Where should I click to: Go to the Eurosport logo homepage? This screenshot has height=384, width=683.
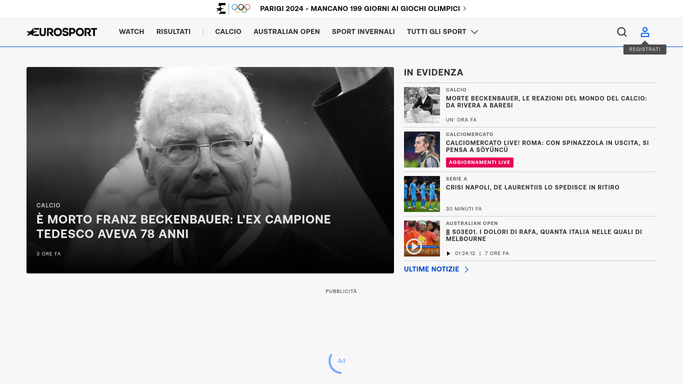pyautogui.click(x=62, y=32)
